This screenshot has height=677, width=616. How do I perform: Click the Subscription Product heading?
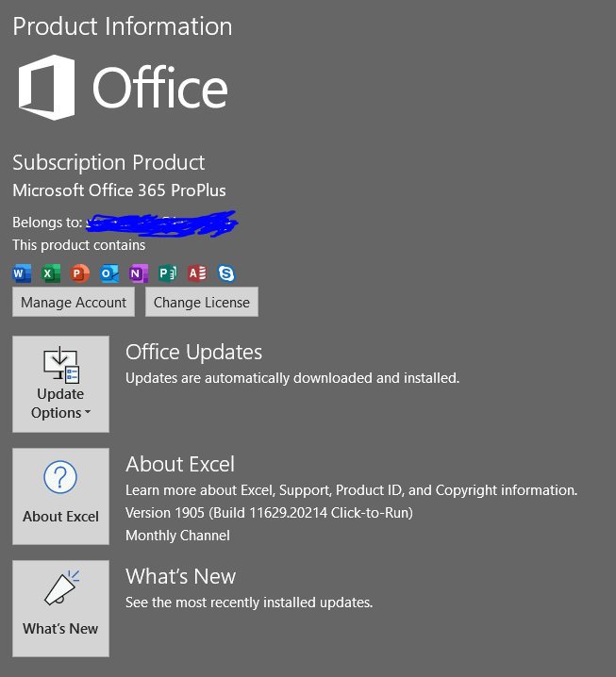[108, 163]
